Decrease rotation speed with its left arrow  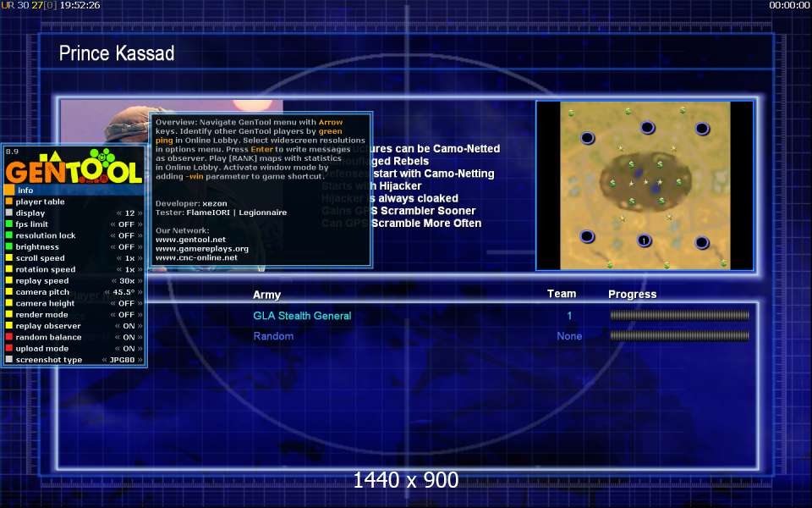click(x=119, y=269)
